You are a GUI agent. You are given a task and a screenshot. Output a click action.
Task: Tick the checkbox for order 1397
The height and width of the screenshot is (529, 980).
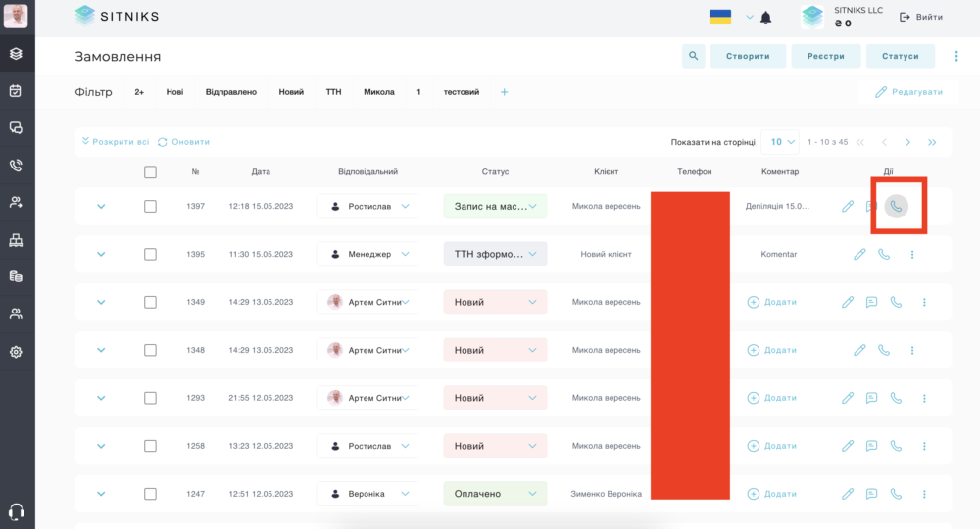pyautogui.click(x=150, y=206)
